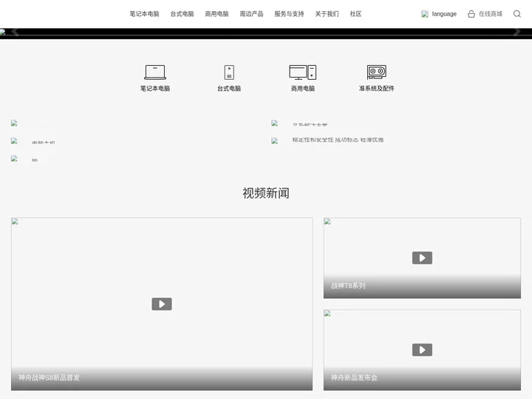Click the laptop category icon

pyautogui.click(x=155, y=72)
